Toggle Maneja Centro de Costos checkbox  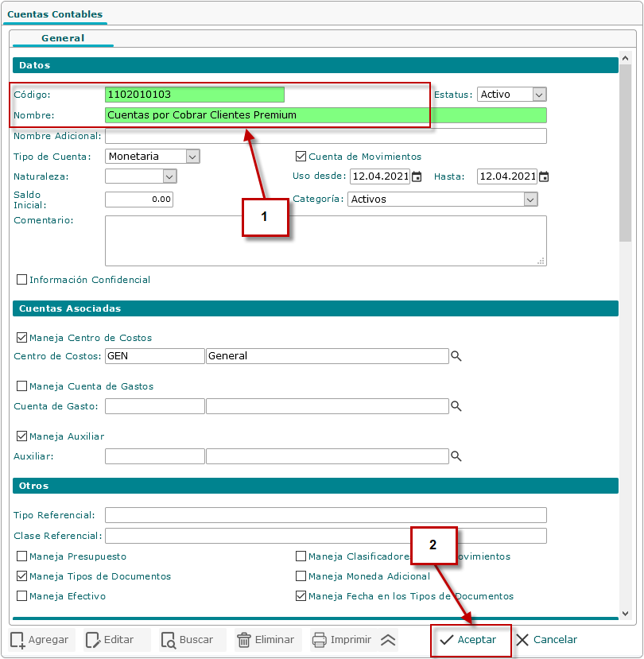tap(21, 338)
